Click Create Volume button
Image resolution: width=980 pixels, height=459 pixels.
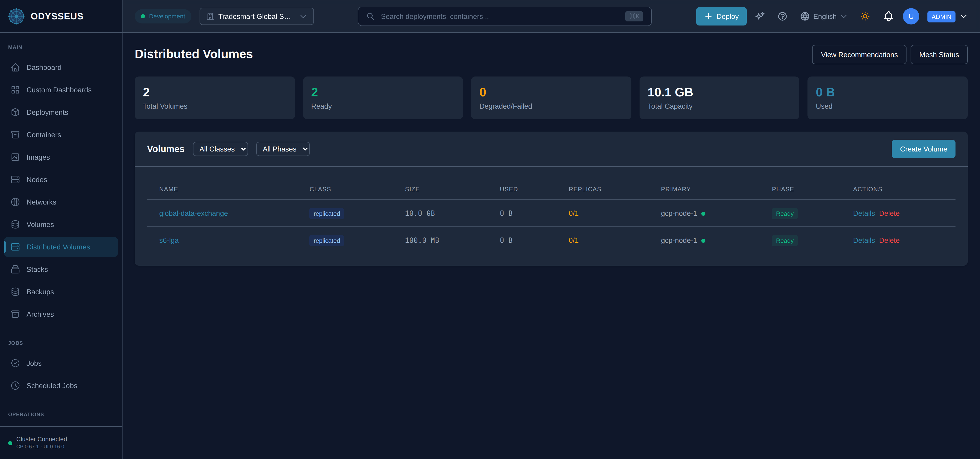[x=923, y=149]
